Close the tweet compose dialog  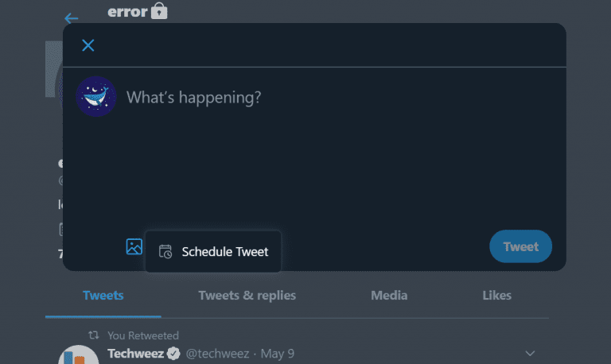88,45
